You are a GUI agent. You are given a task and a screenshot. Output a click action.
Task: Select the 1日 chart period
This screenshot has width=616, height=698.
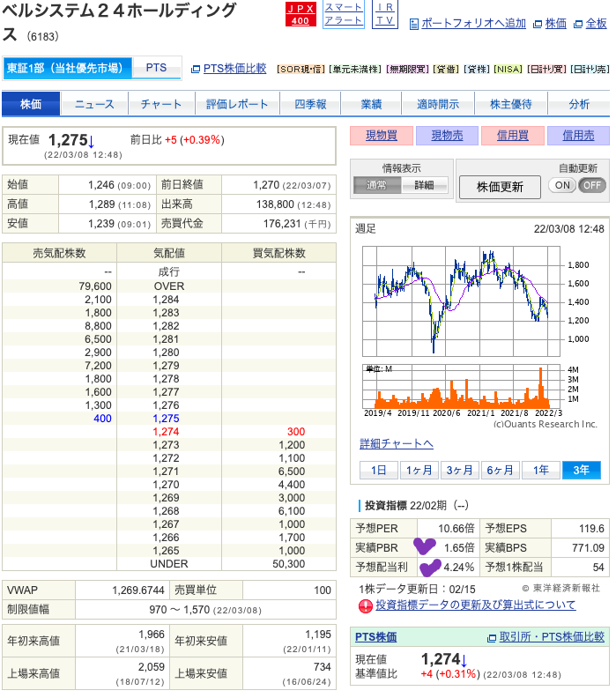378,470
